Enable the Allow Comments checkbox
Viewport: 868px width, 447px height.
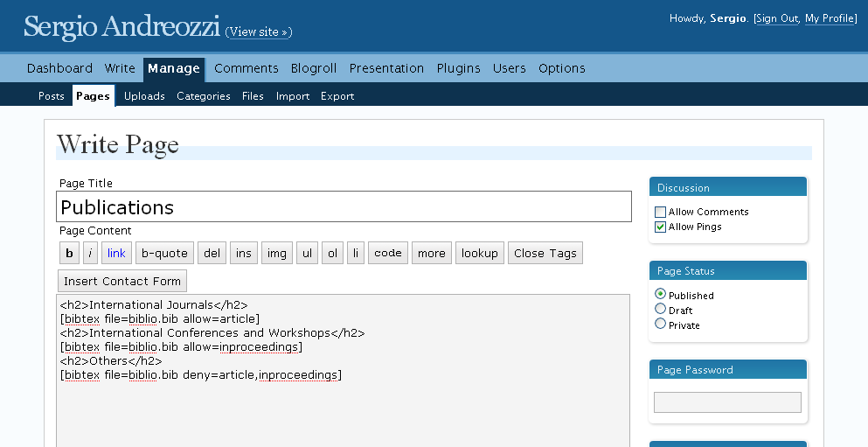(x=660, y=213)
